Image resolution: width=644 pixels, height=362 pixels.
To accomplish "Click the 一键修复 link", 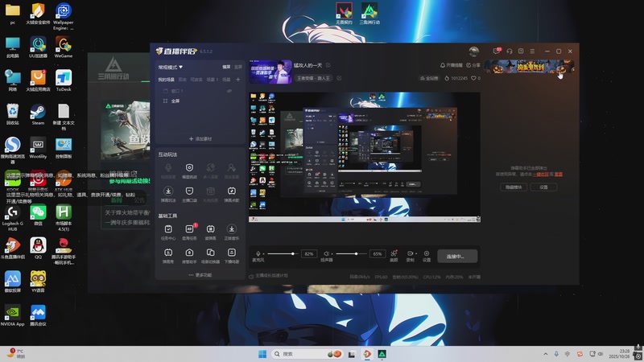I will (x=540, y=174).
